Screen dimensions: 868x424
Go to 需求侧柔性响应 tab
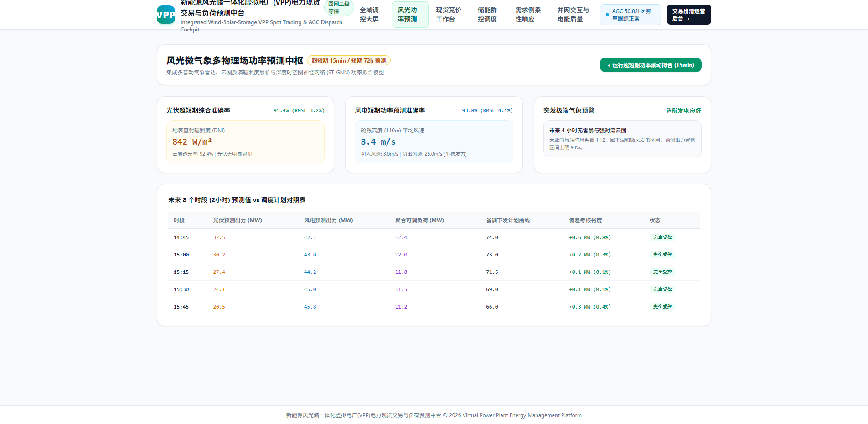tap(528, 15)
